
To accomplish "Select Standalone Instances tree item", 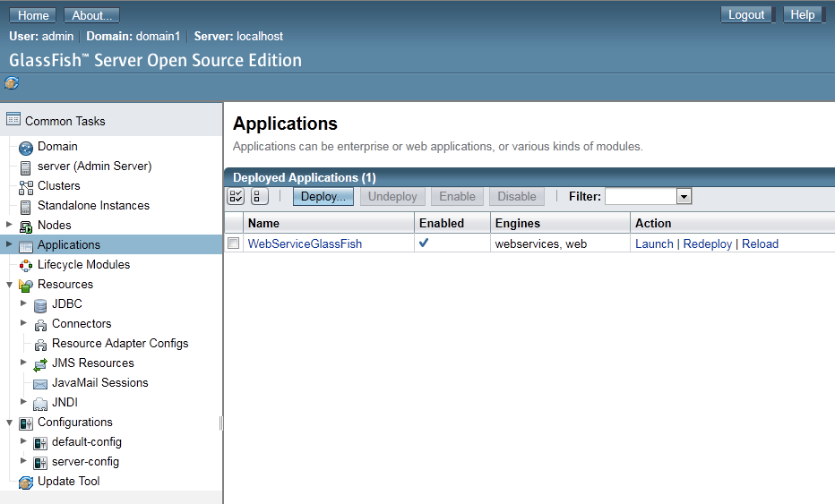I will click(93, 205).
